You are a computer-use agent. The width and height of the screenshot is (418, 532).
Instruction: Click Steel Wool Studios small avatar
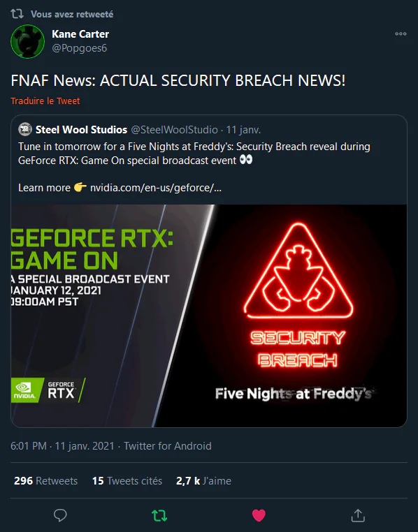[25, 130]
